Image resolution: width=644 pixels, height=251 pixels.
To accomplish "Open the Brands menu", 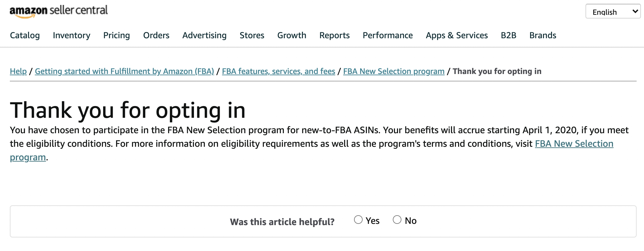I will coord(543,35).
